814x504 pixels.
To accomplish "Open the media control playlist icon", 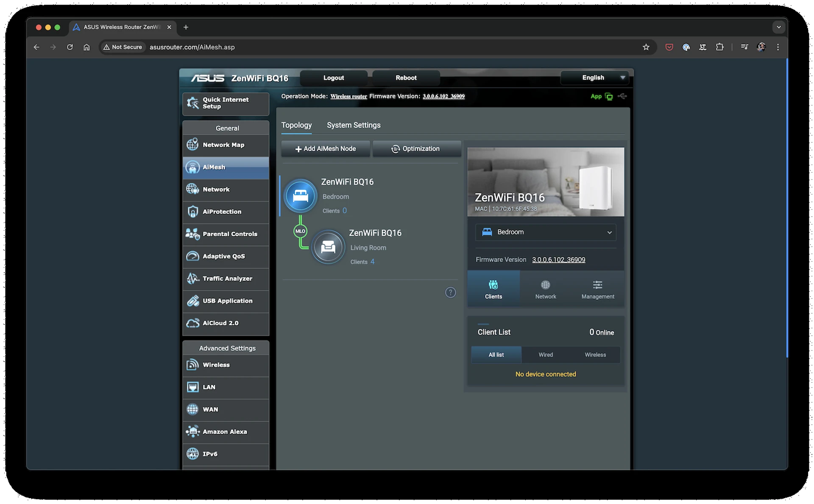I will 744,47.
